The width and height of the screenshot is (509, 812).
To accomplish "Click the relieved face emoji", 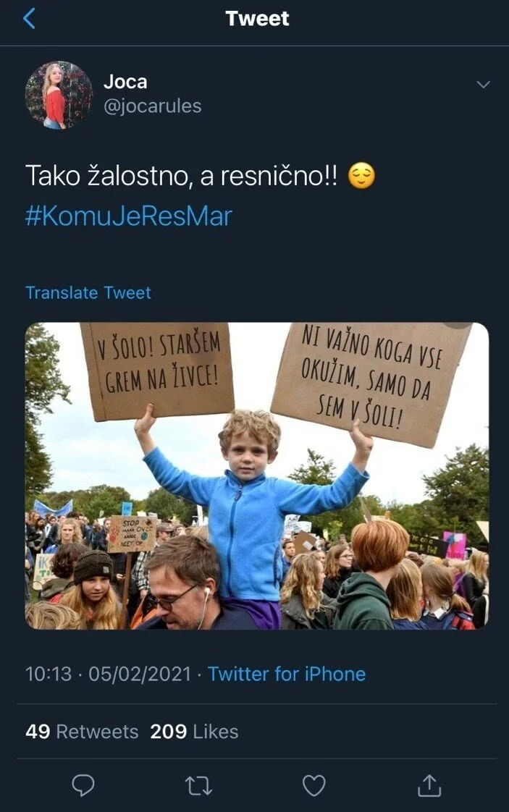I will point(361,176).
